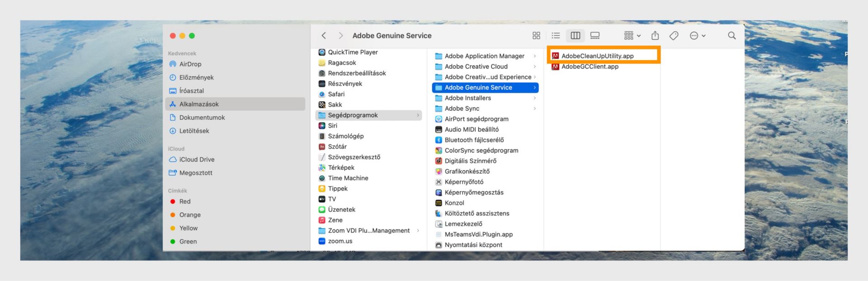The image size is (868, 281).
Task: Select Konzol utility
Action: pos(486,203)
